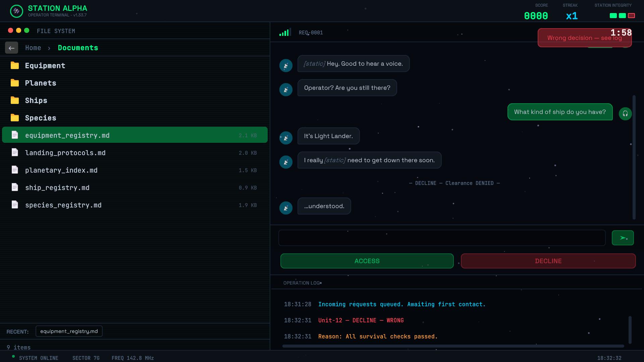The image size is (644, 362).
Task: Focus the chat message input field
Action: pyautogui.click(x=442, y=238)
